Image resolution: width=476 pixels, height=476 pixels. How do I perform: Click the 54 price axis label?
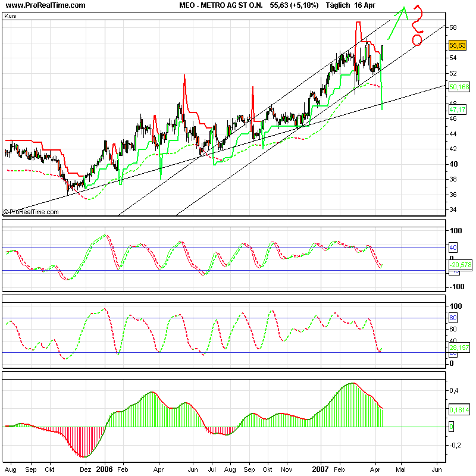(x=453, y=58)
